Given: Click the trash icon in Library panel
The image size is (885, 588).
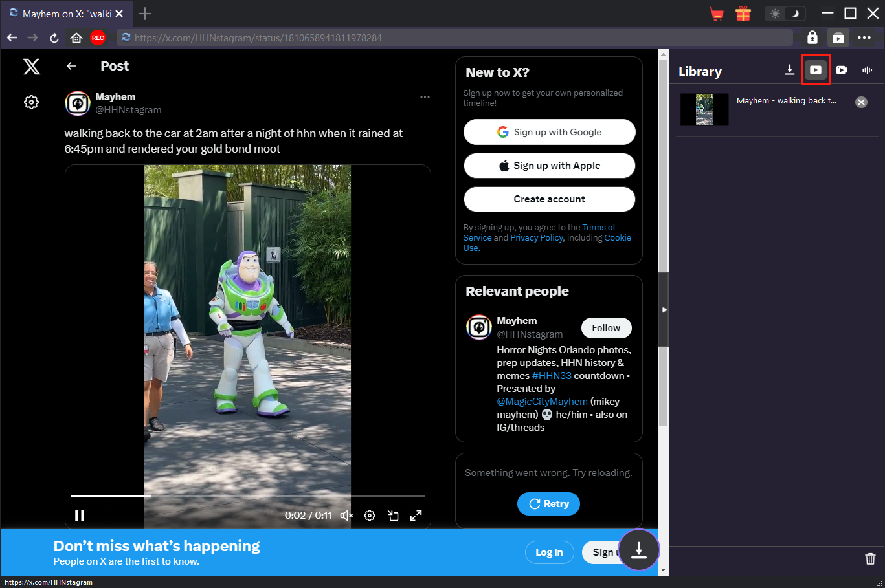Looking at the screenshot, I should coord(871,558).
